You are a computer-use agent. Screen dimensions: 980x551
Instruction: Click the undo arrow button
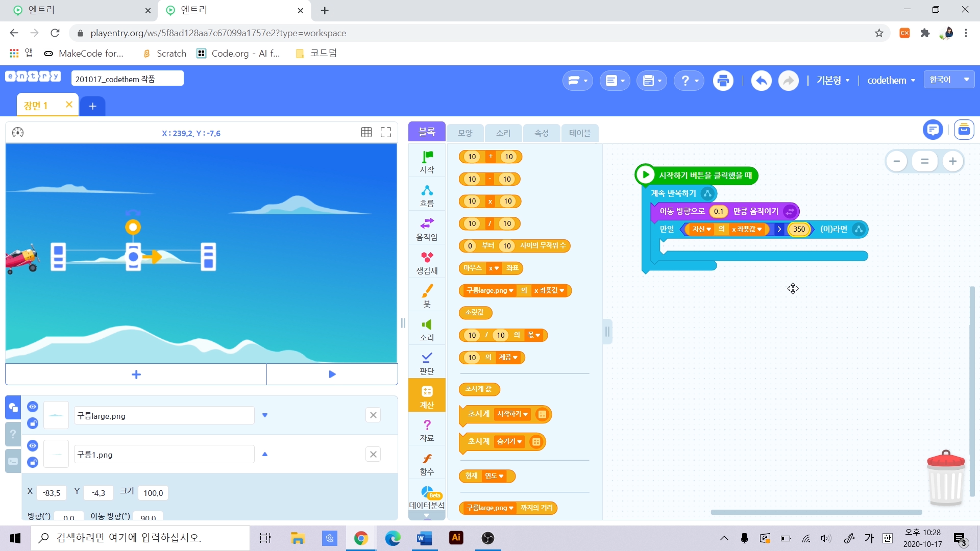pos(761,81)
